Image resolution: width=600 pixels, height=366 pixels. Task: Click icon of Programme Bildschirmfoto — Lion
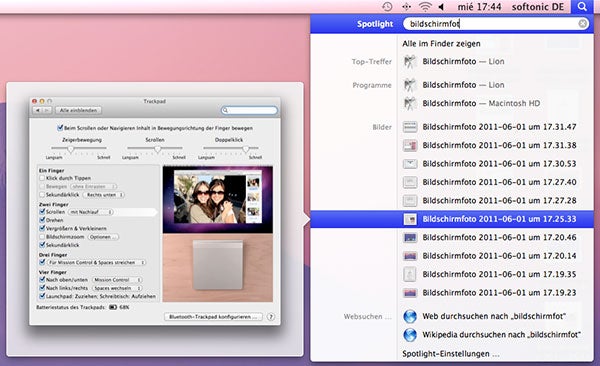coord(410,85)
